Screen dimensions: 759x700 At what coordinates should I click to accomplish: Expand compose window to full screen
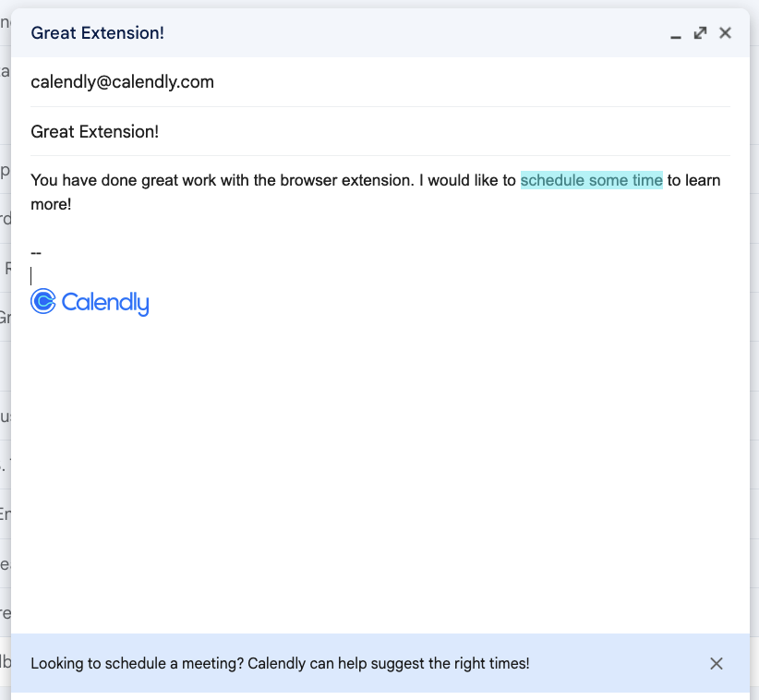[x=700, y=33]
